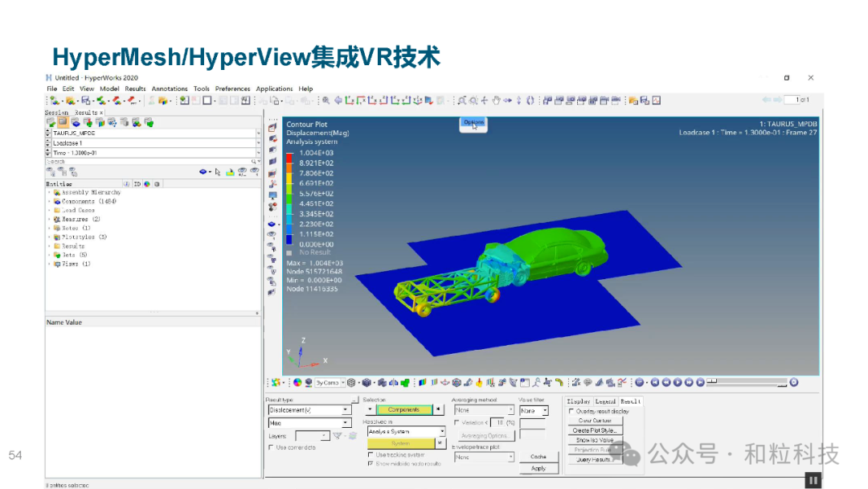Click the Measures icon in entity tree
This screenshot has width=868, height=489.
tap(57, 220)
